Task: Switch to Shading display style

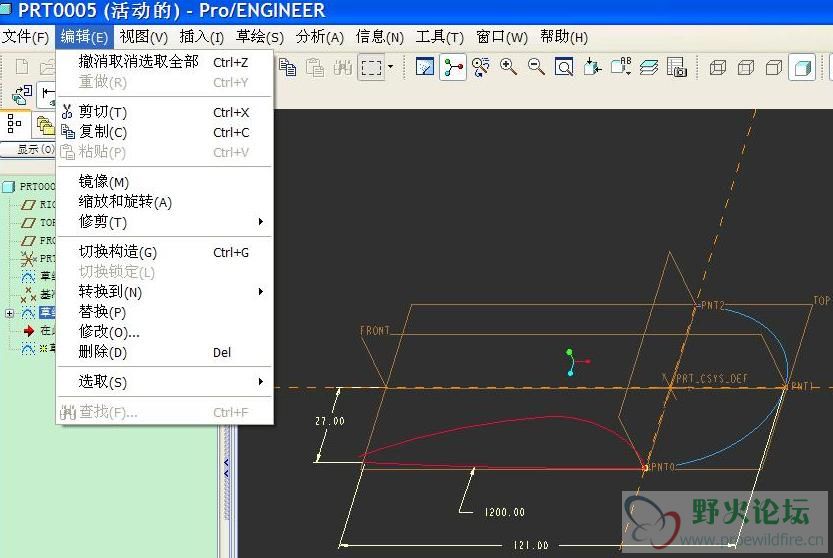Action: click(802, 67)
